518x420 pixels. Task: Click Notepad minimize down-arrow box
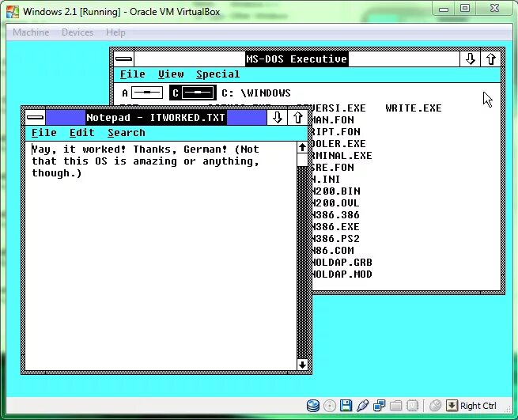point(277,117)
